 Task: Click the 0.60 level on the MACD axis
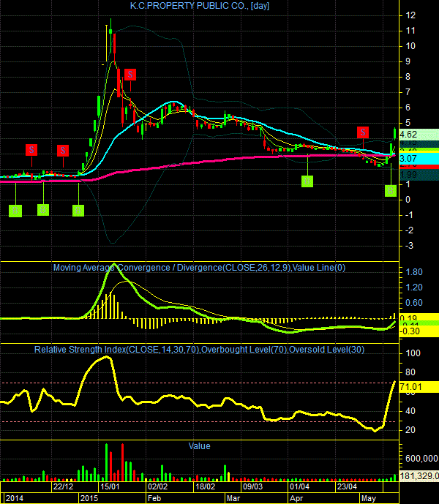pos(414,302)
